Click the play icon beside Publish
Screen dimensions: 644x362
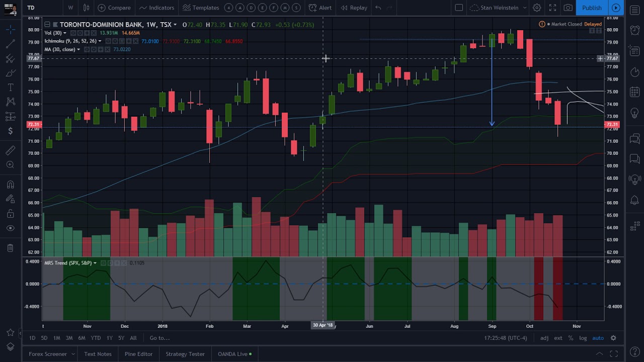coord(616,8)
